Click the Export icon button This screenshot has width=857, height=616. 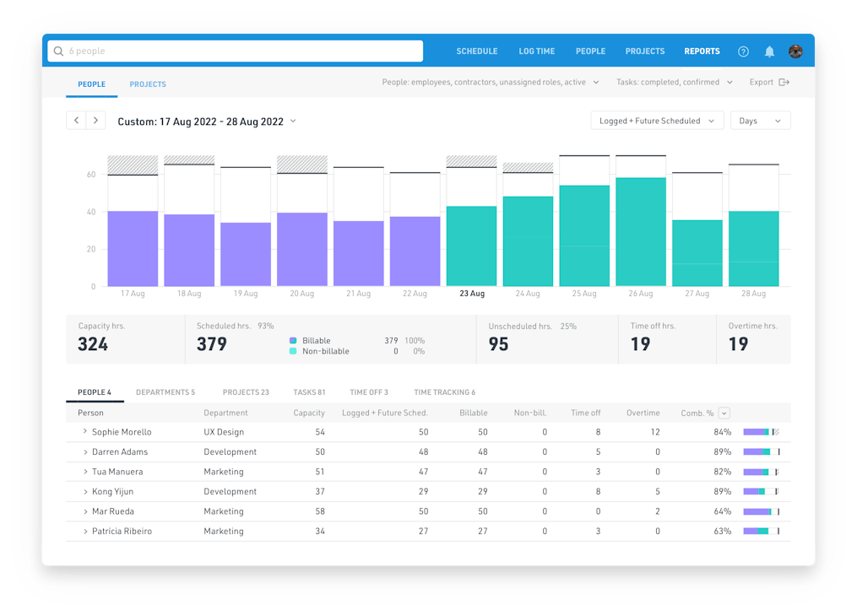(x=784, y=83)
